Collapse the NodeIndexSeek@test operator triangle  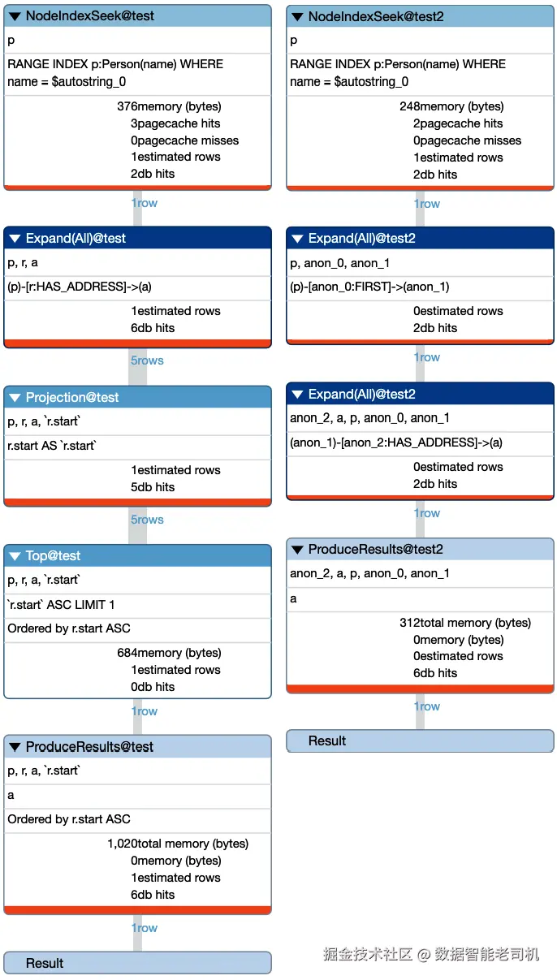15,16
